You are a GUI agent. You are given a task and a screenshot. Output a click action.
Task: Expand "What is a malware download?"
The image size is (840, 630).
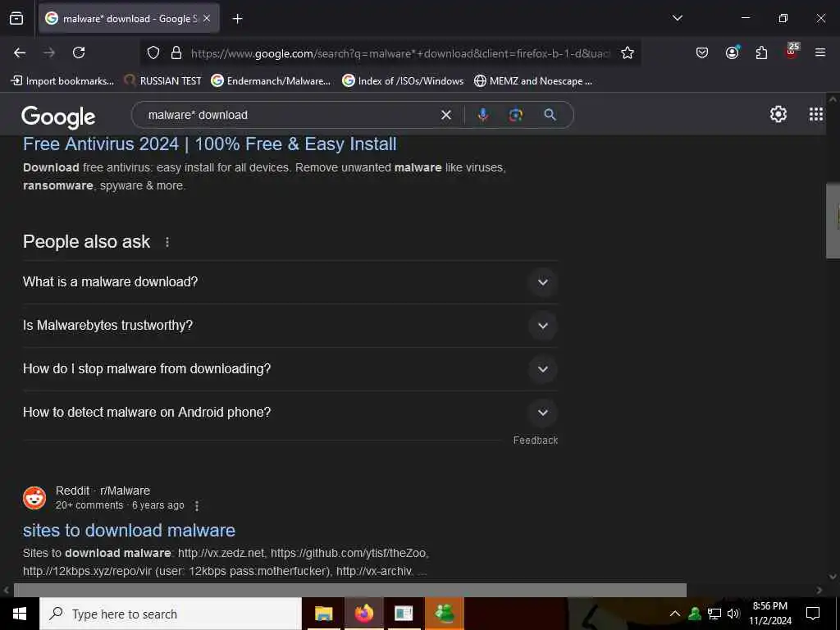[290, 282]
